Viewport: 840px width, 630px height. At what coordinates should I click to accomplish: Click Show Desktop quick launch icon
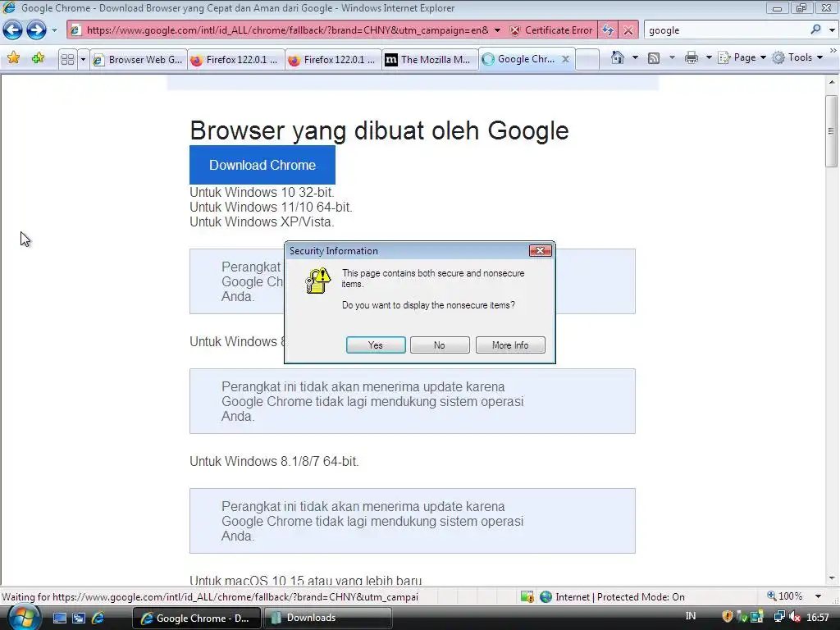(x=59, y=618)
